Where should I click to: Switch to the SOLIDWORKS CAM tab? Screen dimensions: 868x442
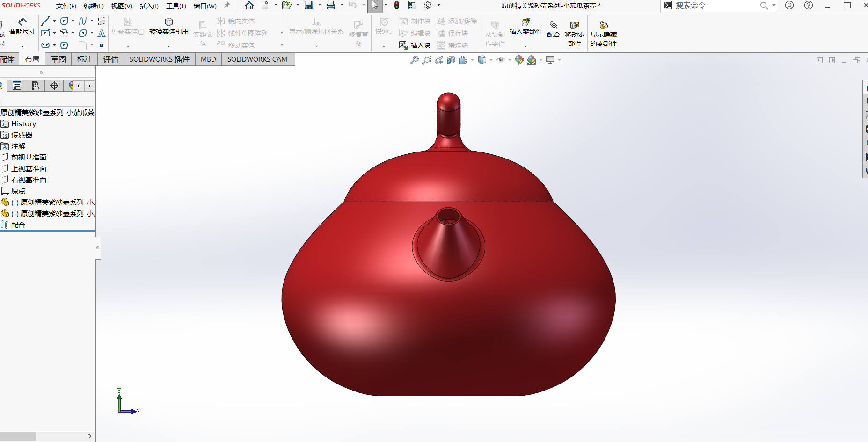click(257, 59)
